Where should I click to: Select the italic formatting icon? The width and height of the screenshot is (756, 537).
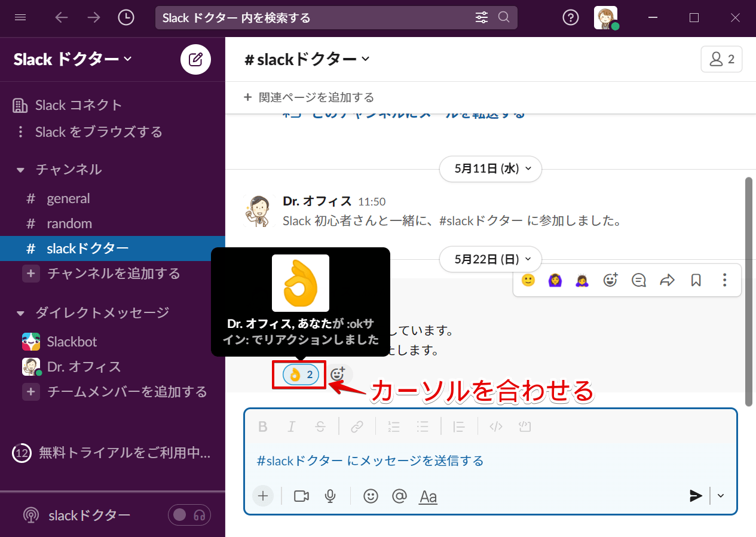pyautogui.click(x=291, y=426)
